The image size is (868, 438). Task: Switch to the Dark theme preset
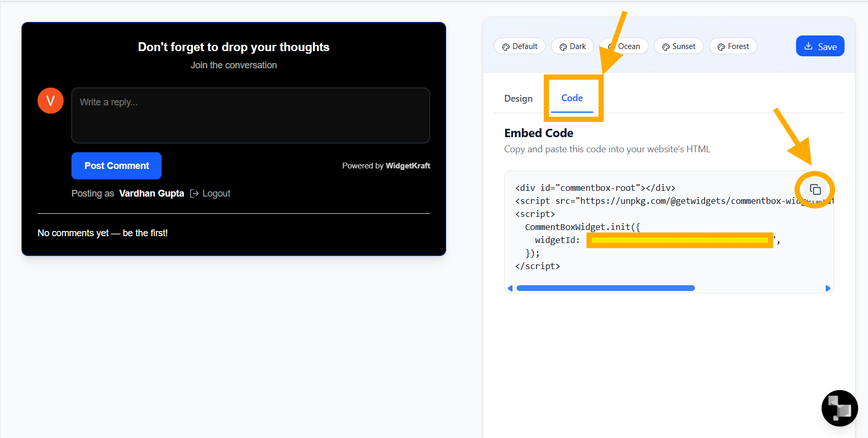(572, 46)
